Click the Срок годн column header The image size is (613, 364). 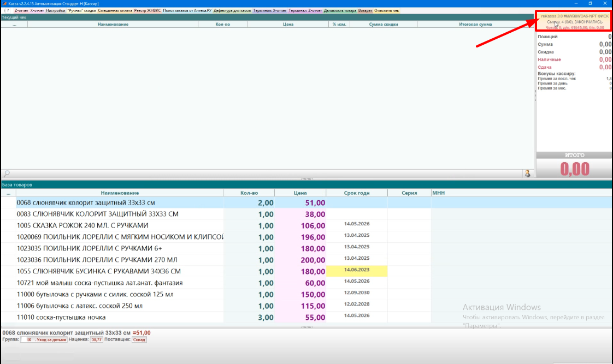356,193
